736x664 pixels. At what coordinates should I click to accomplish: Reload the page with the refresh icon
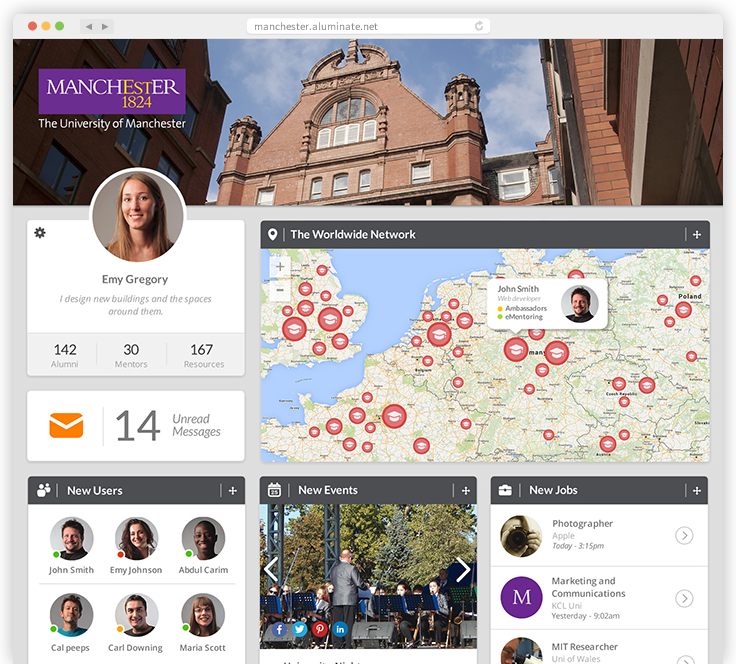coord(479,26)
